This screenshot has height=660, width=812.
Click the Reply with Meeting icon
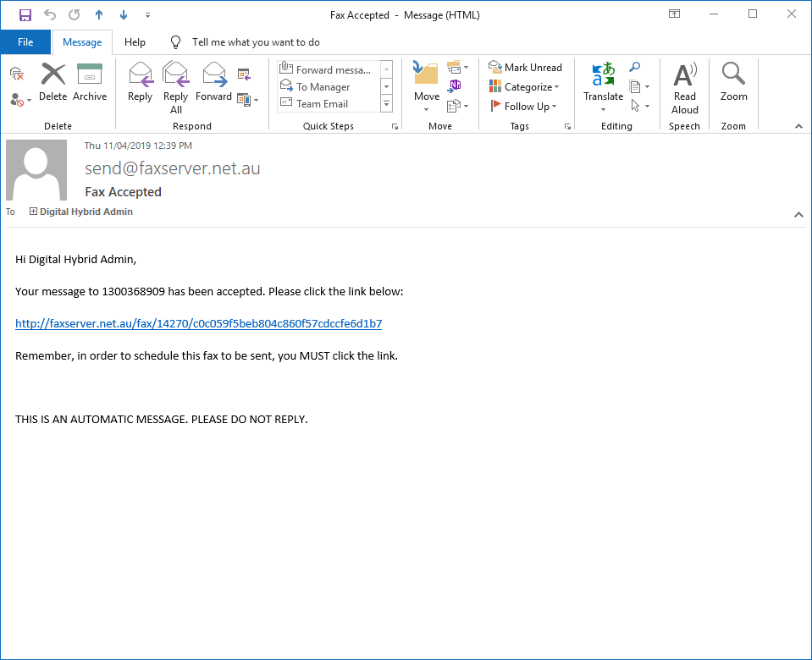click(x=245, y=74)
